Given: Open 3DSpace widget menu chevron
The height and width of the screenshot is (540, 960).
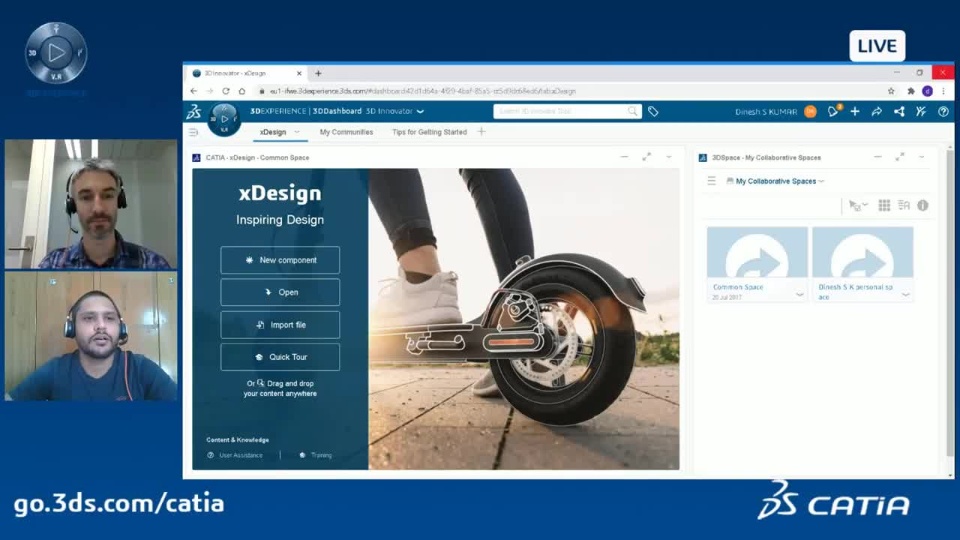Looking at the screenshot, I should [921, 157].
